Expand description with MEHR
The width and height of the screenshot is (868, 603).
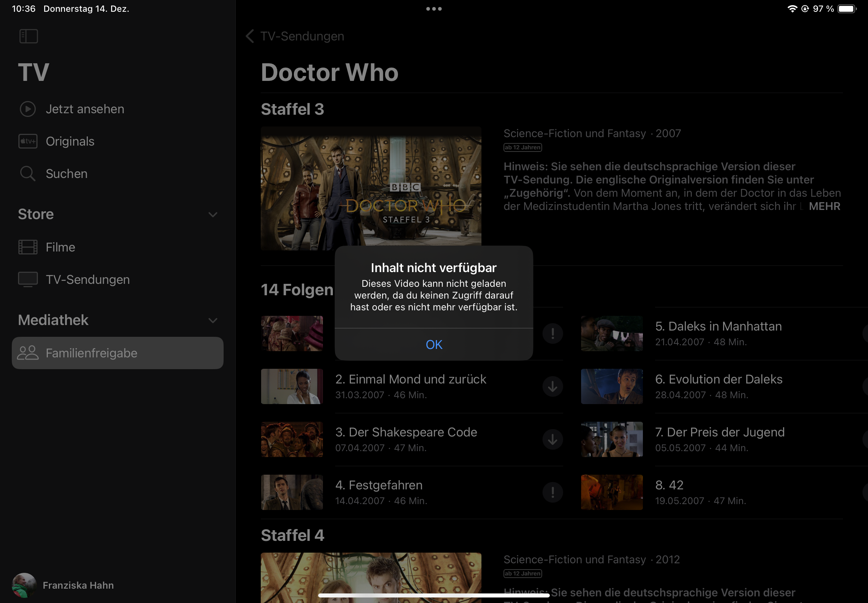click(x=824, y=206)
